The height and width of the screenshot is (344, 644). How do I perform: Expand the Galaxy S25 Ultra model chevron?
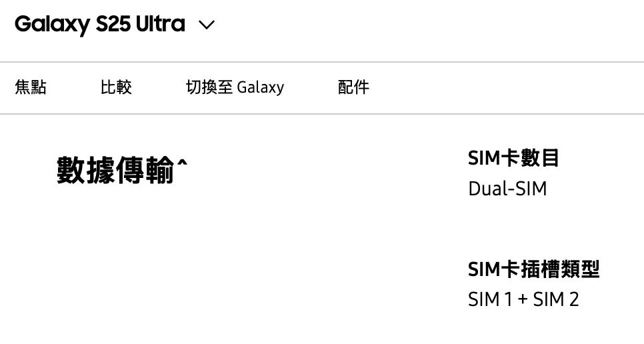(x=207, y=25)
